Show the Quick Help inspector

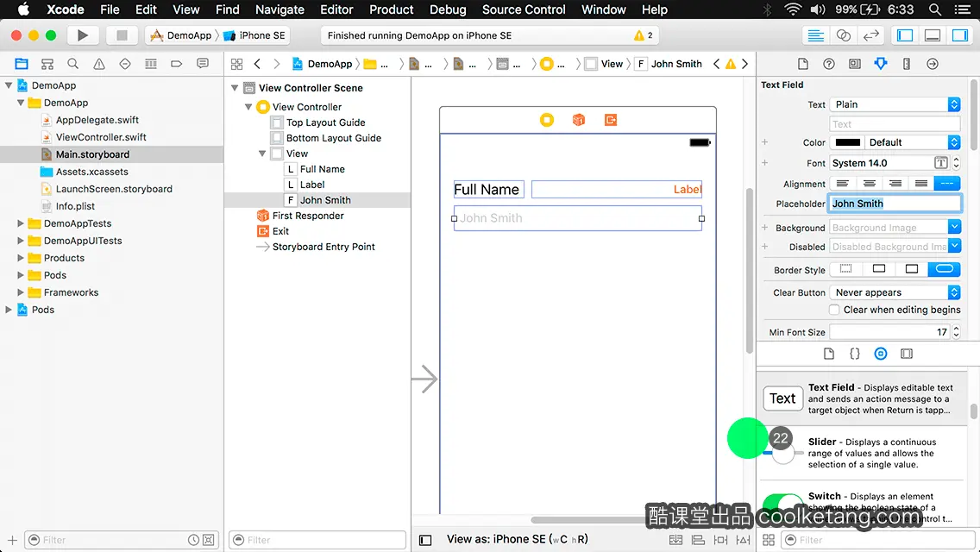tap(829, 64)
